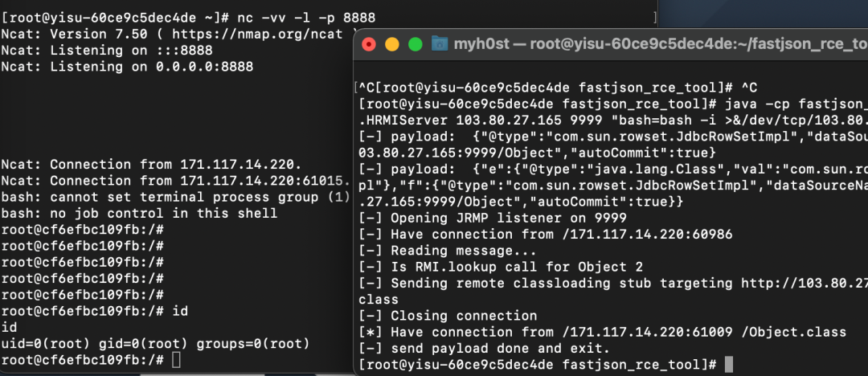The width and height of the screenshot is (868, 376).
Task: Click the cursor in the left terminal prompt
Action: [x=176, y=360]
